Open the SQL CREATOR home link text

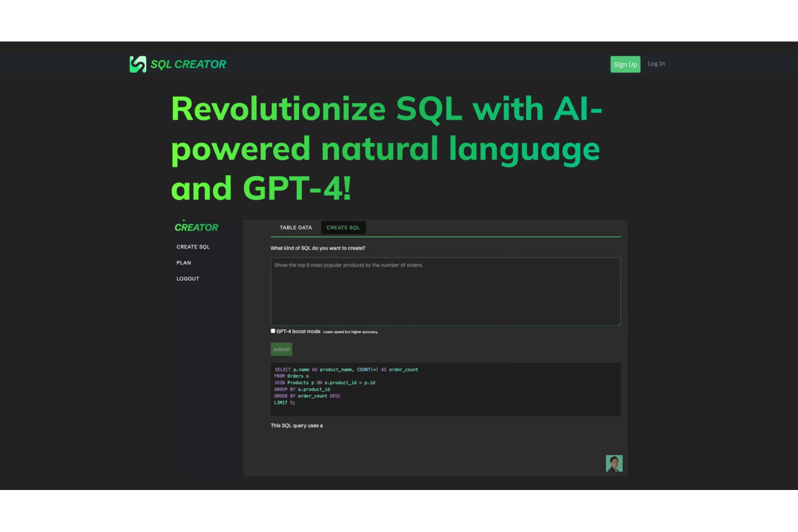188,64
